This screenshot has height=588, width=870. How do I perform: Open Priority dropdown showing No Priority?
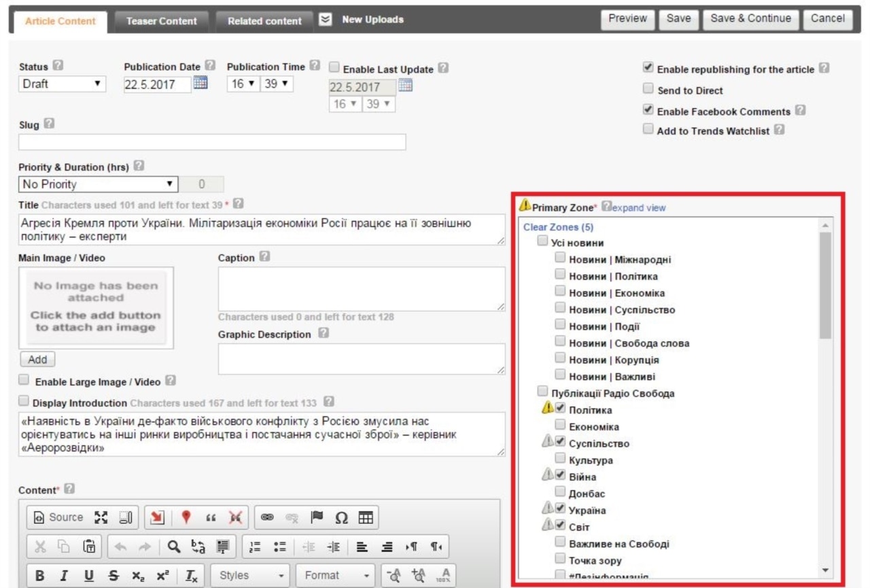coord(99,184)
